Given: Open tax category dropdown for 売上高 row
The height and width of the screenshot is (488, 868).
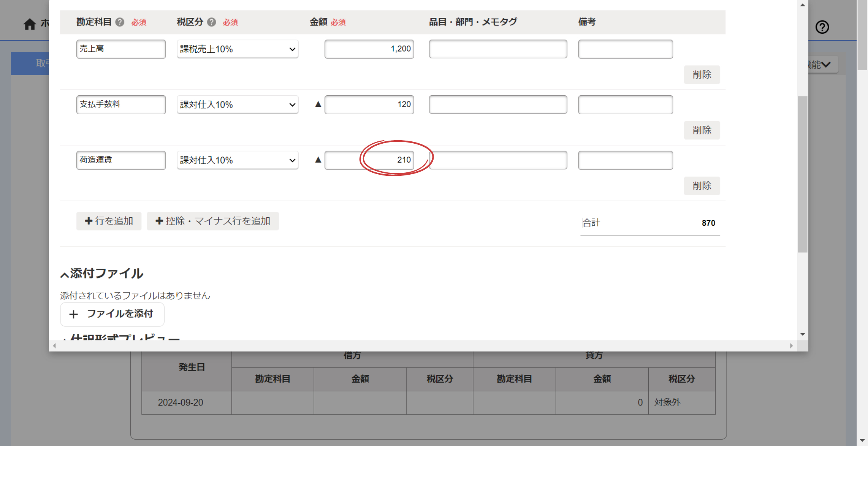Looking at the screenshot, I should (237, 49).
